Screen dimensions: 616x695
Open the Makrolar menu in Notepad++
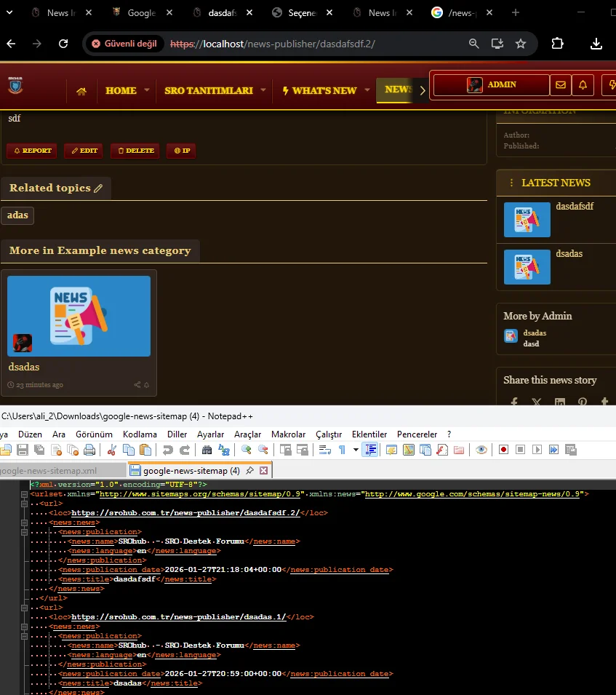point(288,434)
